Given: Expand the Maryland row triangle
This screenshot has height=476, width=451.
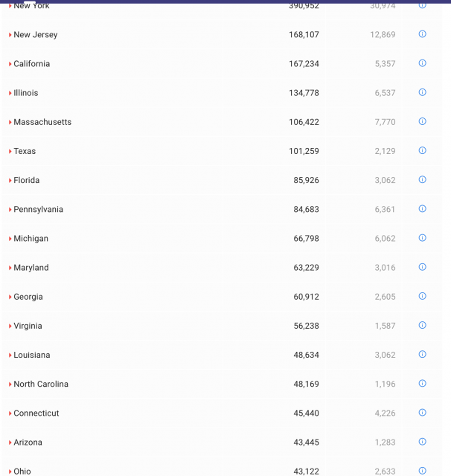Looking at the screenshot, I should pyautogui.click(x=10, y=268).
